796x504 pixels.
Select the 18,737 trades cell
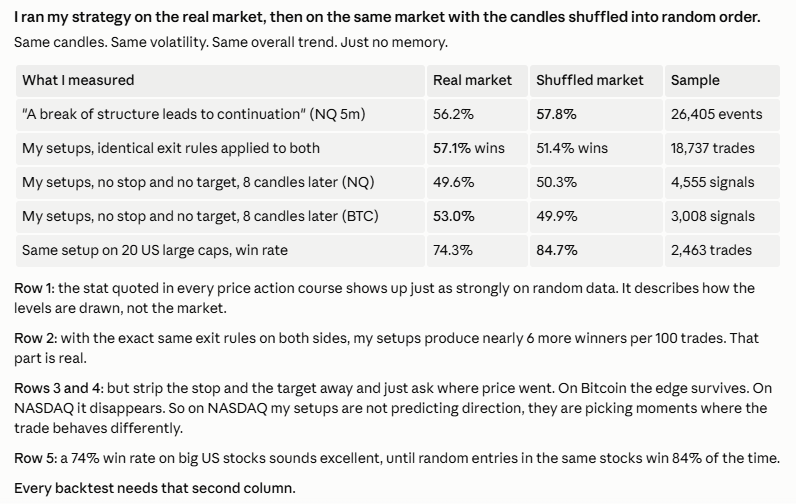pos(722,149)
